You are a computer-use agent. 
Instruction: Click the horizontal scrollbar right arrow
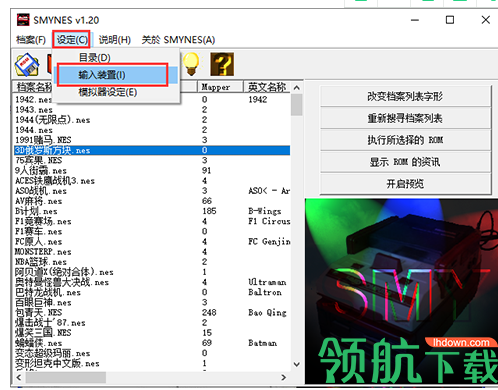[x=284, y=378]
